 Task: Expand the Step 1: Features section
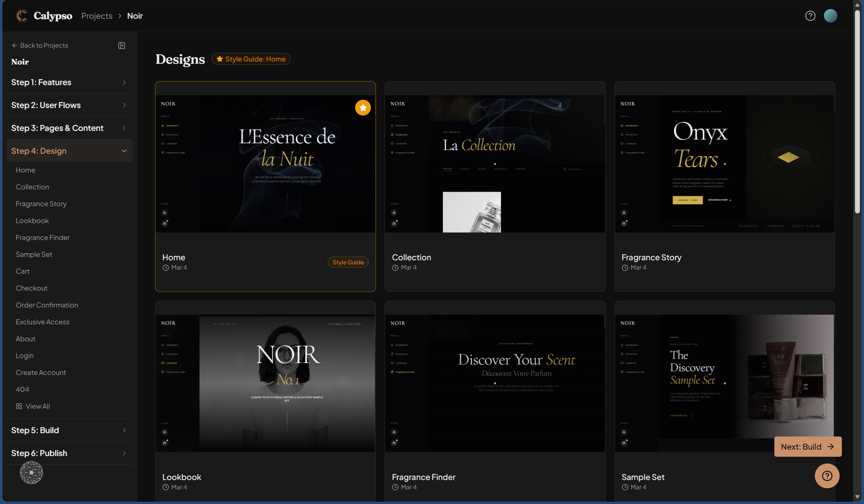tap(70, 82)
